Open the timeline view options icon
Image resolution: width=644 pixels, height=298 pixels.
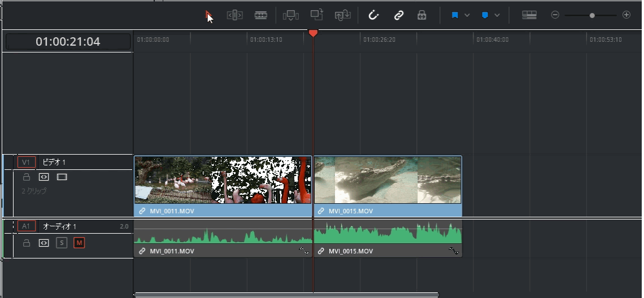(529, 15)
